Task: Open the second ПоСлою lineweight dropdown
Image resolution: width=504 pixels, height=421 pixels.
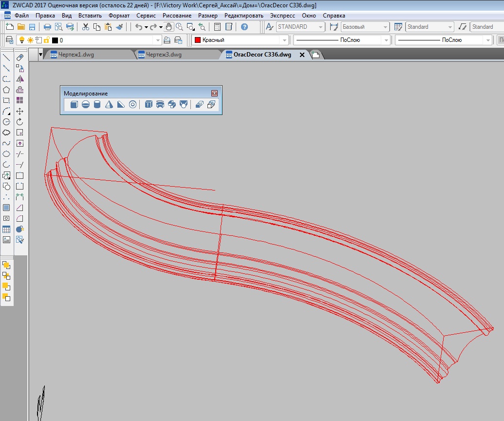Action: (x=488, y=40)
